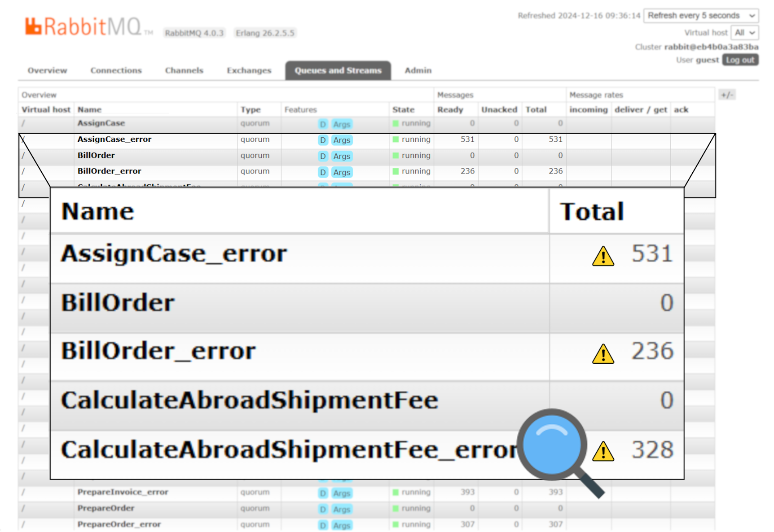Viewport: 774px width, 532px height.
Task: Click the warning triangle beside AssignCase_error total
Action: pyautogui.click(x=602, y=257)
